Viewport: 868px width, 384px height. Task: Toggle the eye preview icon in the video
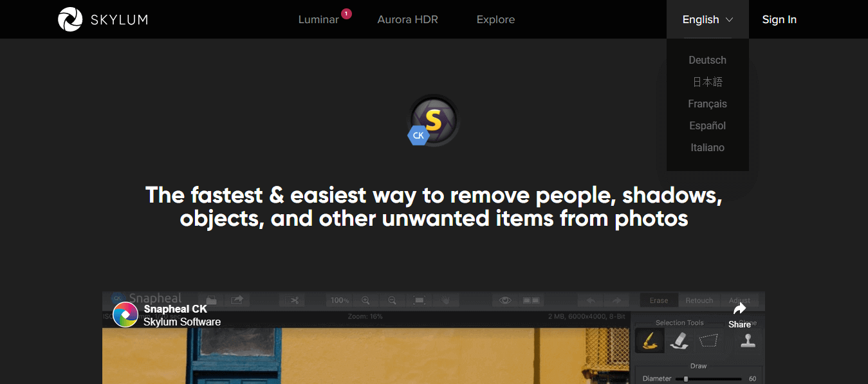coord(506,300)
